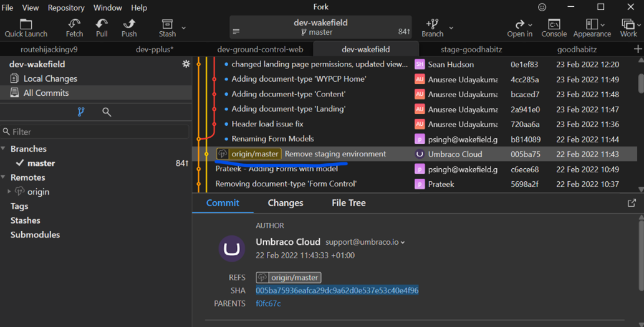
Task: Switch to the Changes tab
Action: click(285, 203)
